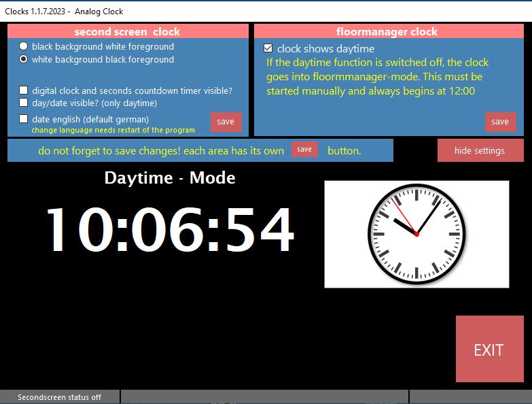532x404 pixels.
Task: Click the digital time display 10:06:54
Action: click(x=170, y=230)
